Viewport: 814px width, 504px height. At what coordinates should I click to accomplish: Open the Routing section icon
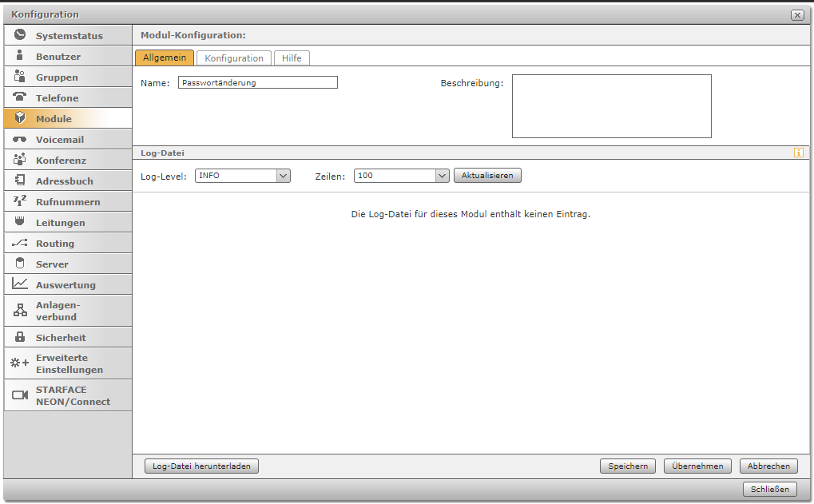point(20,243)
